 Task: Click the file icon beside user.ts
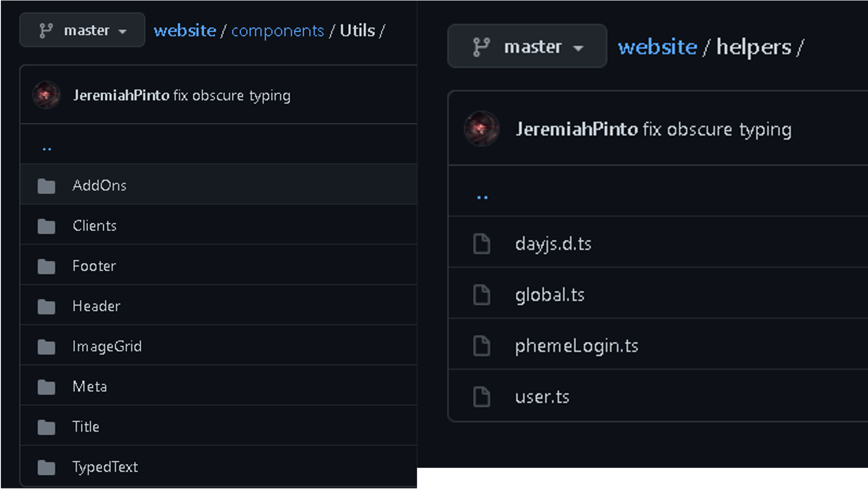482,396
